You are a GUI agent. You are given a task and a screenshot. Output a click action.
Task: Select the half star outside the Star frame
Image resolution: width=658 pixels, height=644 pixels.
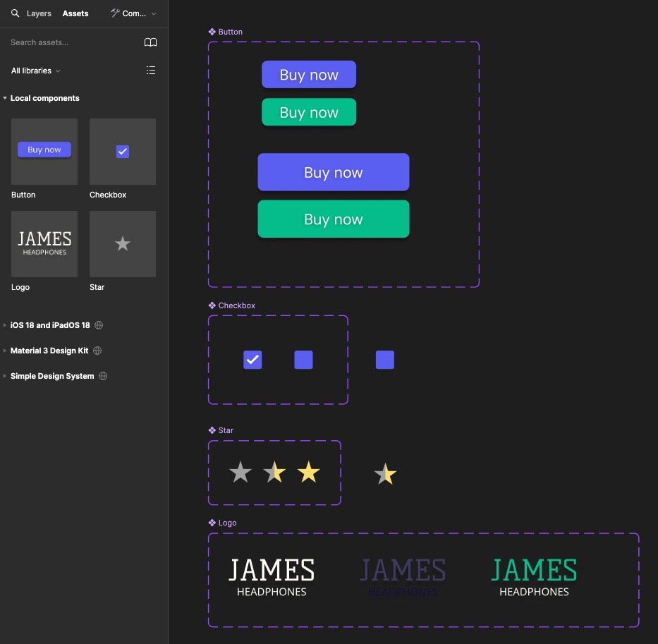pos(385,474)
